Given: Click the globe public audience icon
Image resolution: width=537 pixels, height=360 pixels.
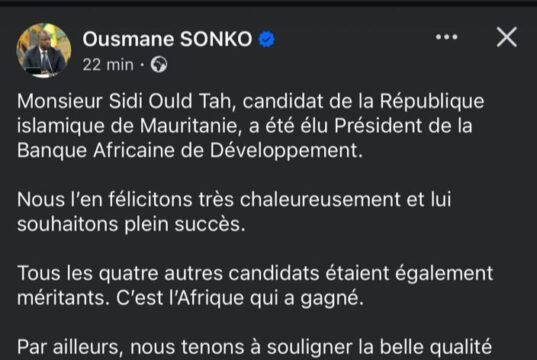Looking at the screenshot, I should point(159,64).
